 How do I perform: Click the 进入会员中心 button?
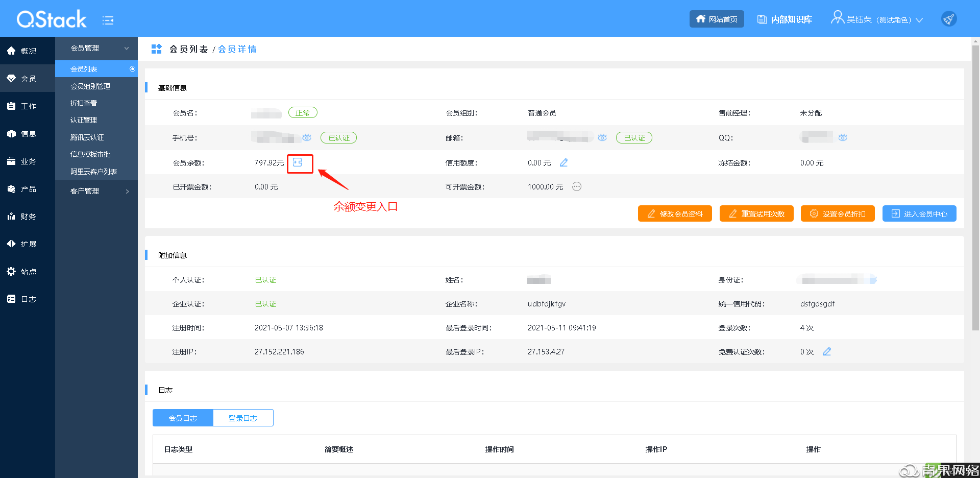click(919, 213)
